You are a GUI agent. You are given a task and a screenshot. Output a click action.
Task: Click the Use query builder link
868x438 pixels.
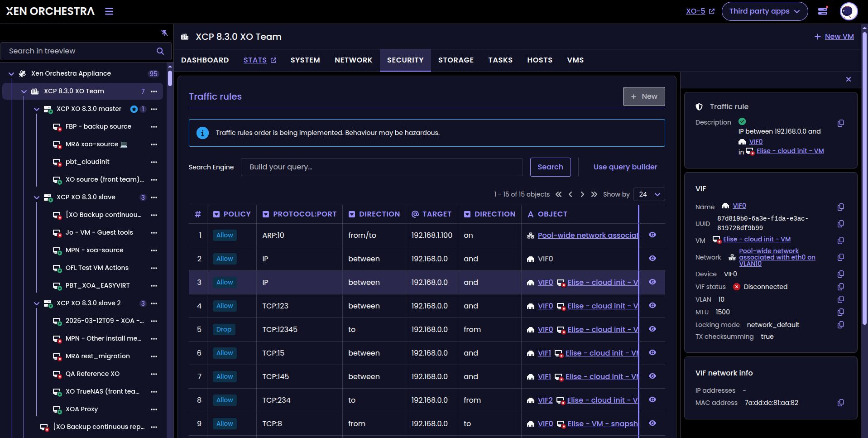(625, 167)
